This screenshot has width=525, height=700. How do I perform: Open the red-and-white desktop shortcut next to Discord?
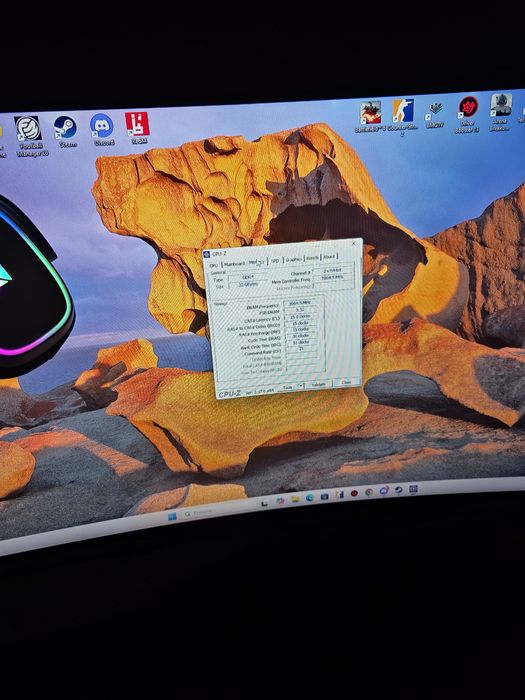pos(137,128)
